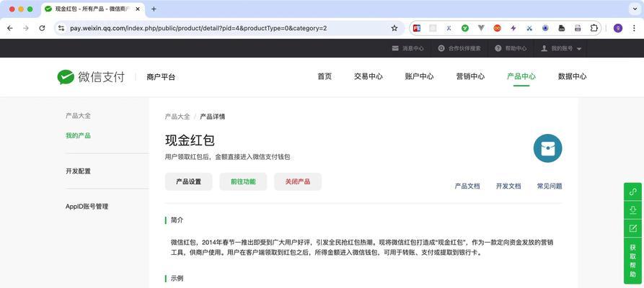Viewport: 644px width, 288px height.
Task: Click the green download icon in floating sidebar
Action: [x=632, y=210]
